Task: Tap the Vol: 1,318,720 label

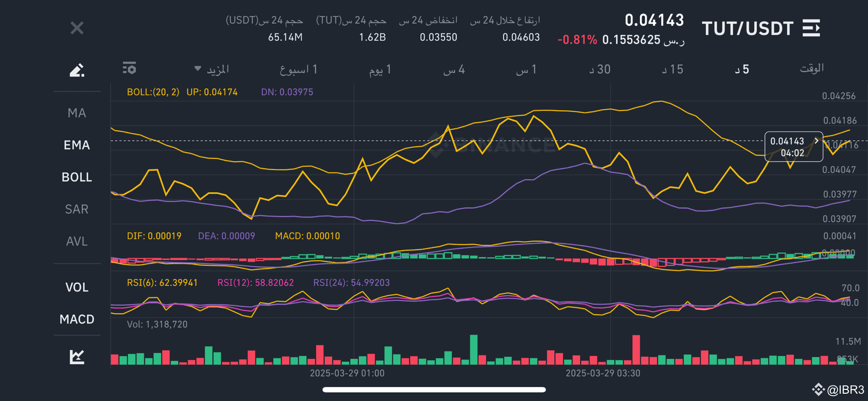Action: 157,324
